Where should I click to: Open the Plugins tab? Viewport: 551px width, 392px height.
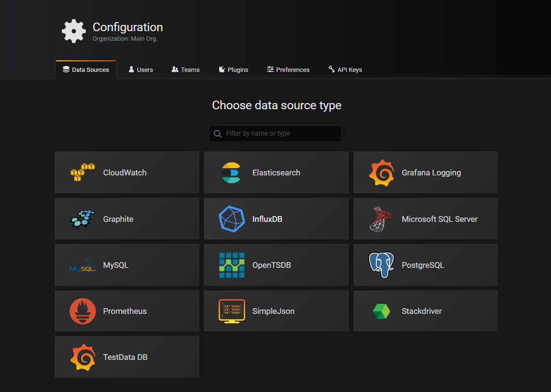pos(234,69)
